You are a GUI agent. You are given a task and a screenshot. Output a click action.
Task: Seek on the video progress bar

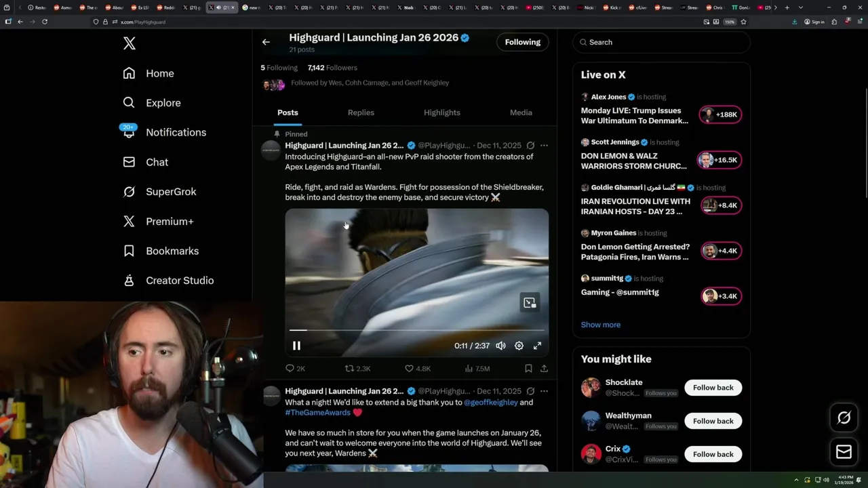point(416,330)
